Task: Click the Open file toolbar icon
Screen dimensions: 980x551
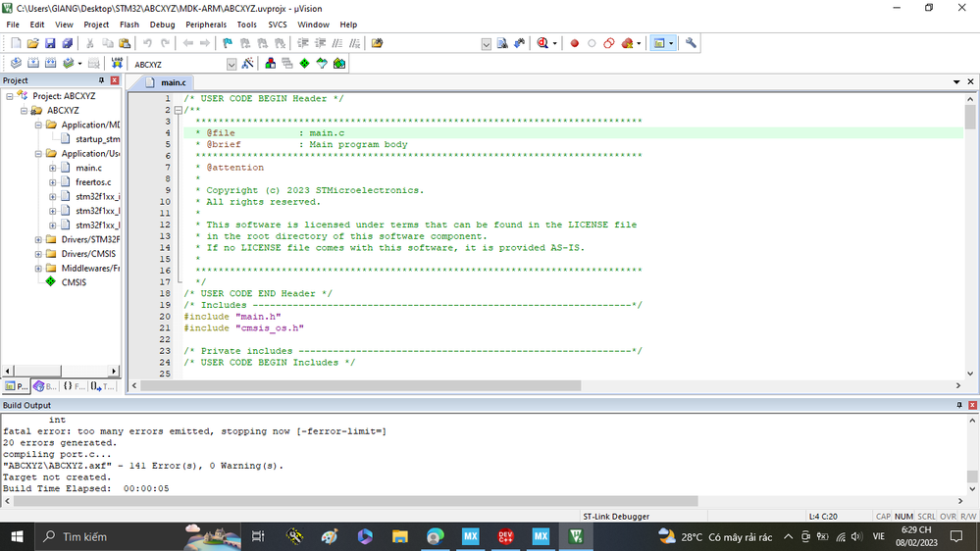Action: click(32, 43)
